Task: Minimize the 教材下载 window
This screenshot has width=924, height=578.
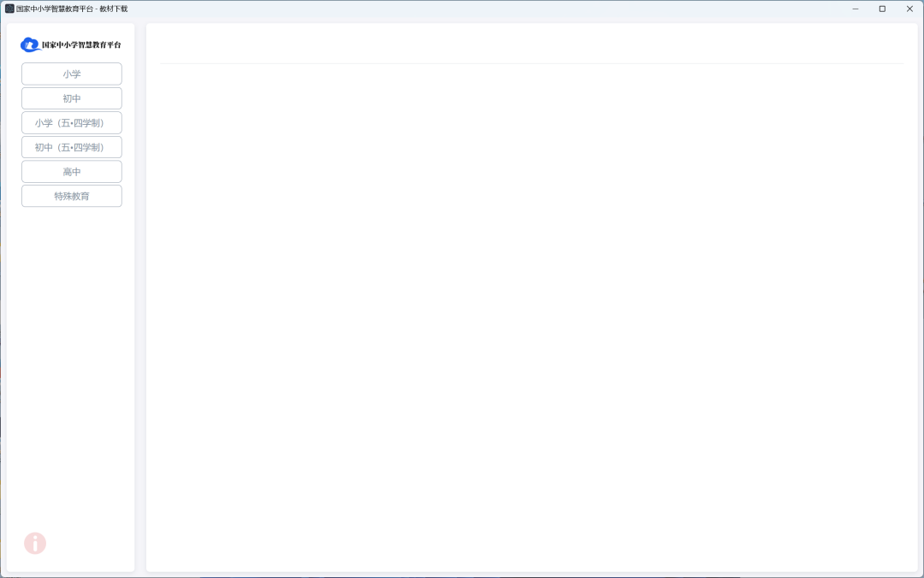Action: 855,9
